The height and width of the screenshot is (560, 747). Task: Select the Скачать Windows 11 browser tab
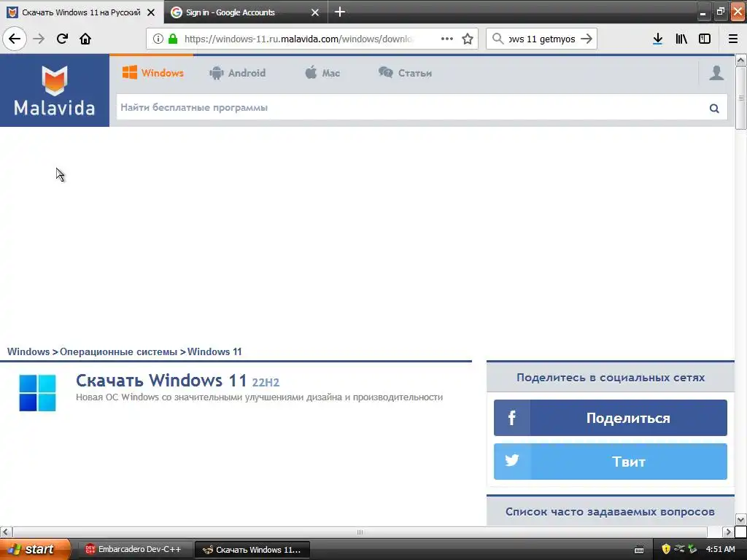click(81, 12)
